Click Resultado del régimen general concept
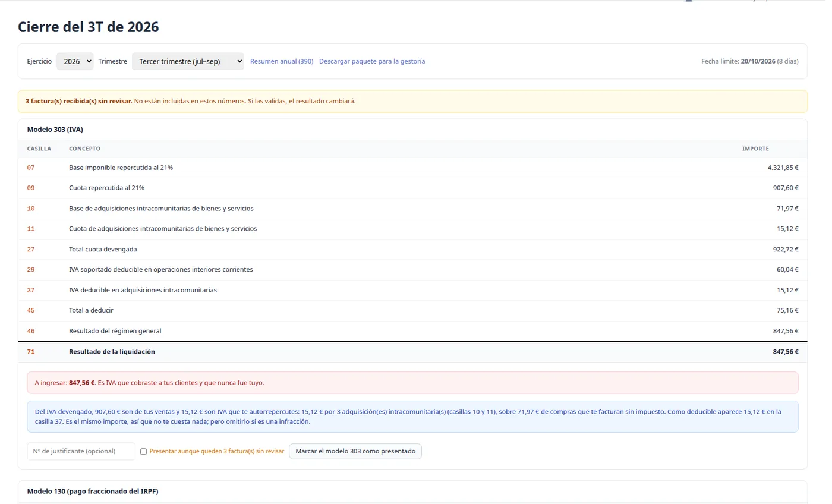 115,331
